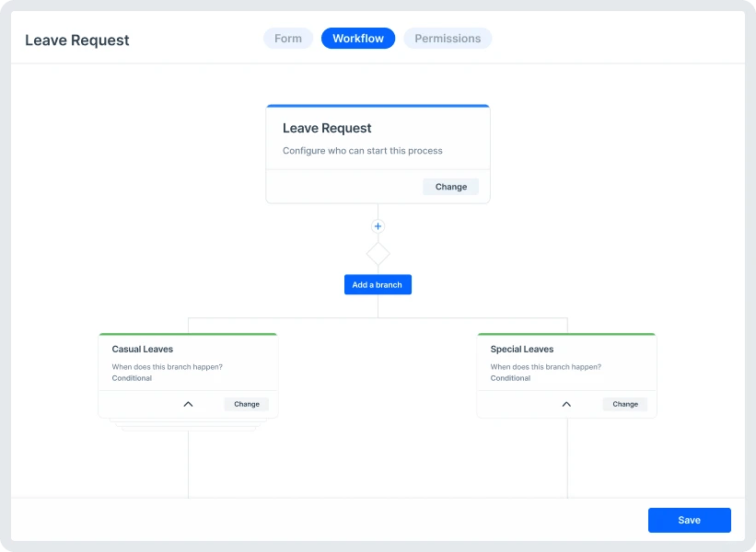Go to the Permissions tab
The width and height of the screenshot is (756, 552).
[x=448, y=39]
